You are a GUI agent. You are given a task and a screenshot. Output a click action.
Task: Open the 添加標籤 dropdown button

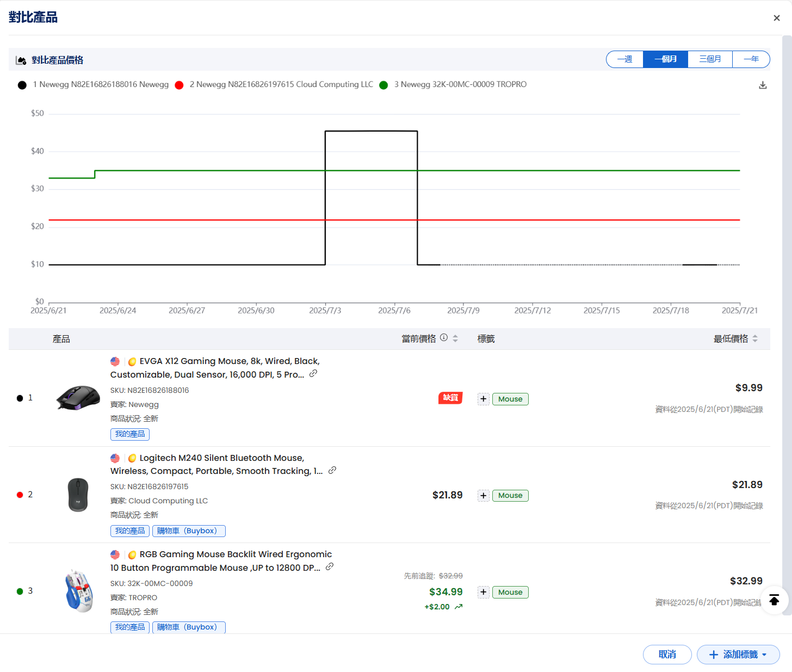tap(738, 655)
